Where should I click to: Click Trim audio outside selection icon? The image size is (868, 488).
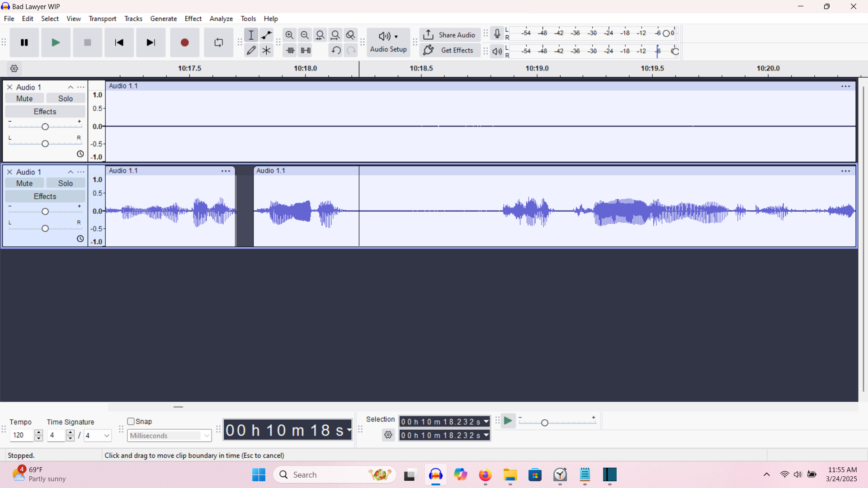(x=290, y=50)
